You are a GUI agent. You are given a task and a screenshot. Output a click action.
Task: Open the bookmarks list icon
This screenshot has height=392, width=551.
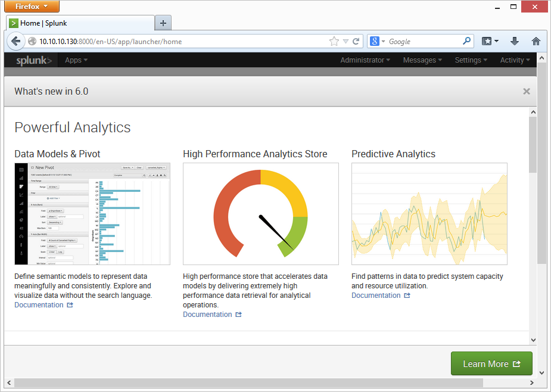[x=487, y=41]
